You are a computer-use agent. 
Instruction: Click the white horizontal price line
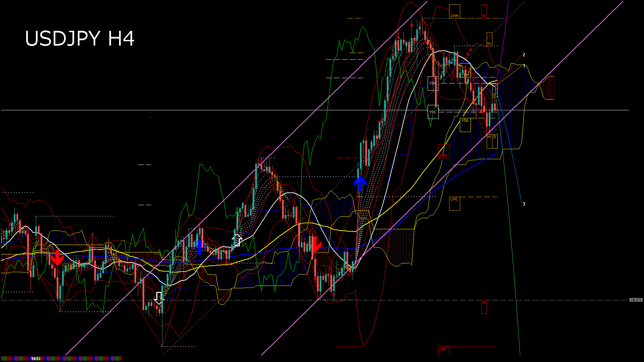click(201, 110)
